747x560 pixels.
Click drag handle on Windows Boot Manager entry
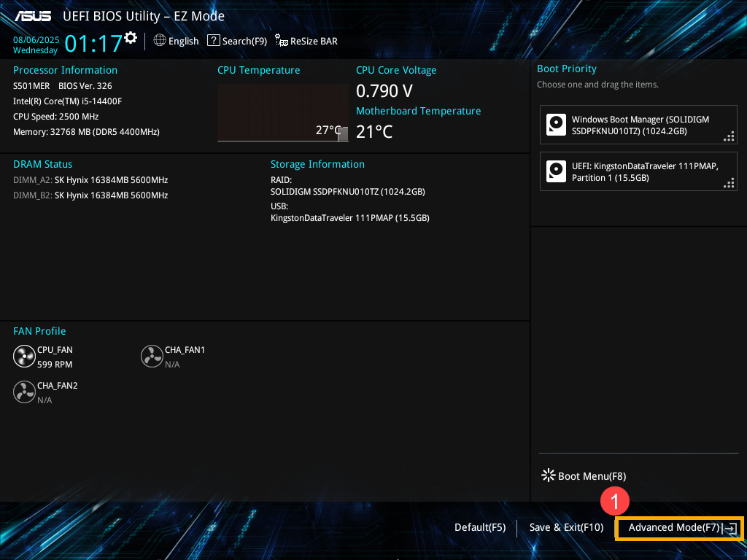point(729,136)
